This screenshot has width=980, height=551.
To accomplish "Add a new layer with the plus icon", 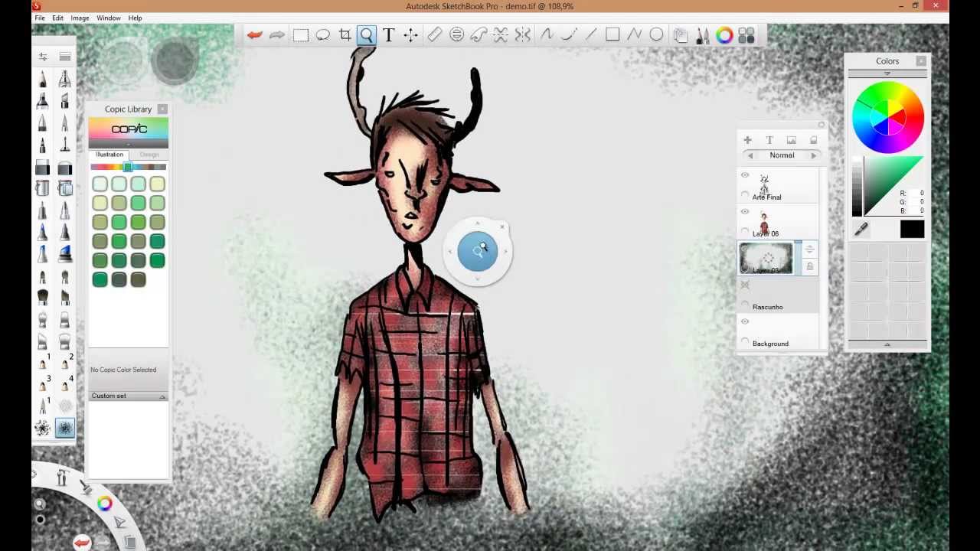I will 747,140.
